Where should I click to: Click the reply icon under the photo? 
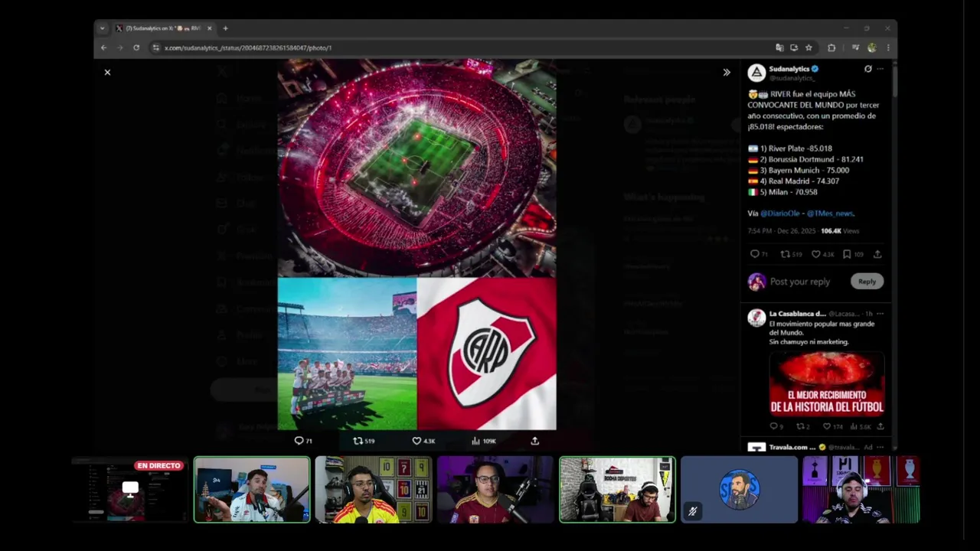coord(299,441)
